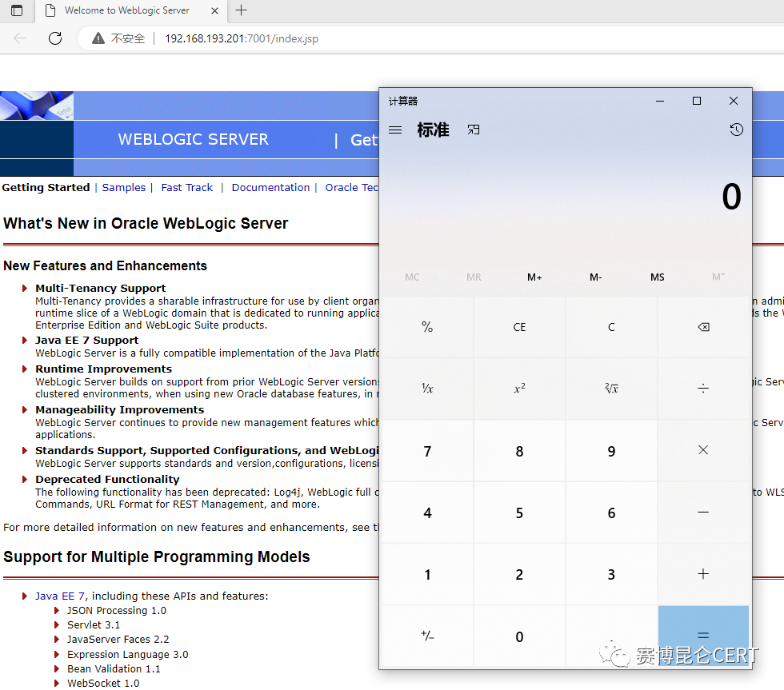Open the browser tab actions menu icon
784x690 pixels.
click(x=17, y=10)
